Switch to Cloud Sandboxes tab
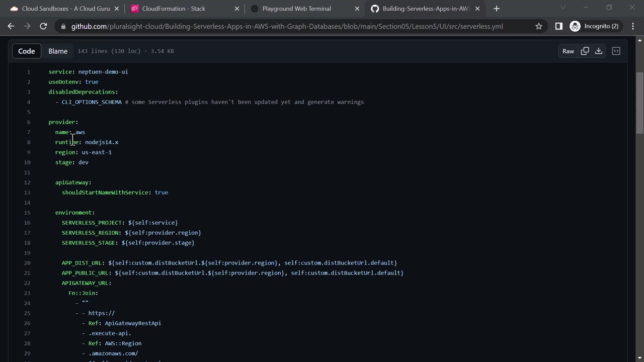The image size is (644, 362). (60, 9)
